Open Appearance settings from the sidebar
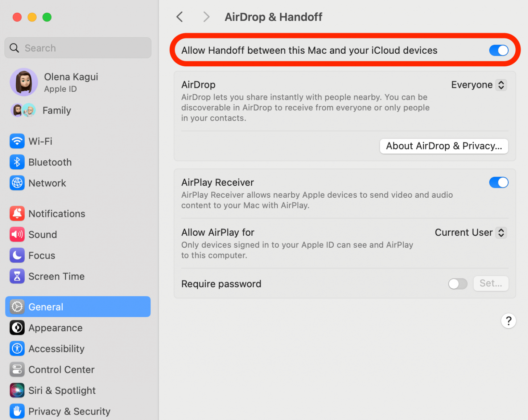 pyautogui.click(x=55, y=328)
